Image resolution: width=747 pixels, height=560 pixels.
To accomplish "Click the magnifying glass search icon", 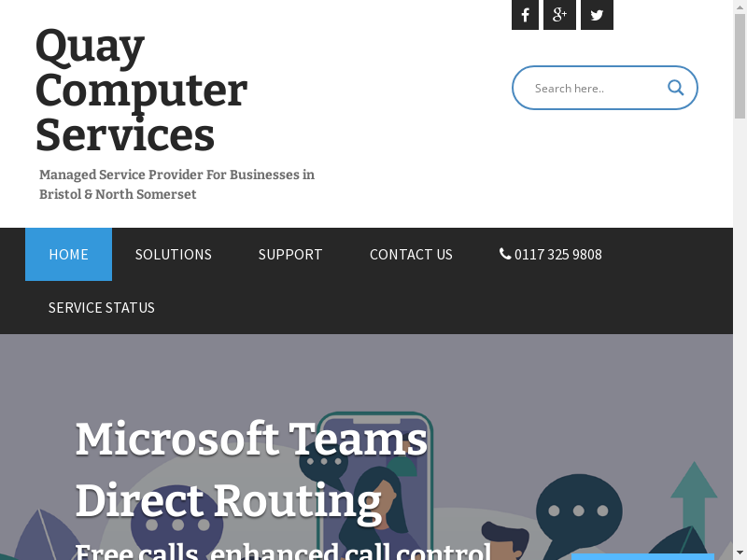I will click(x=675, y=88).
